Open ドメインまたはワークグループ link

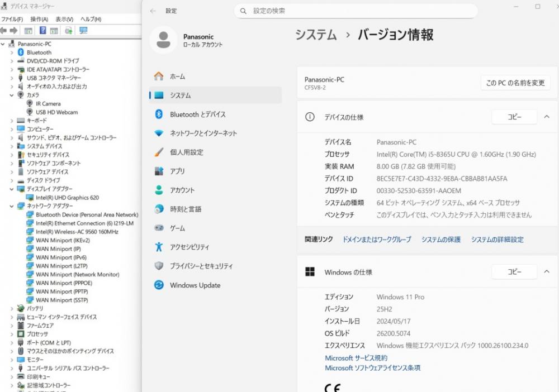coord(377,240)
